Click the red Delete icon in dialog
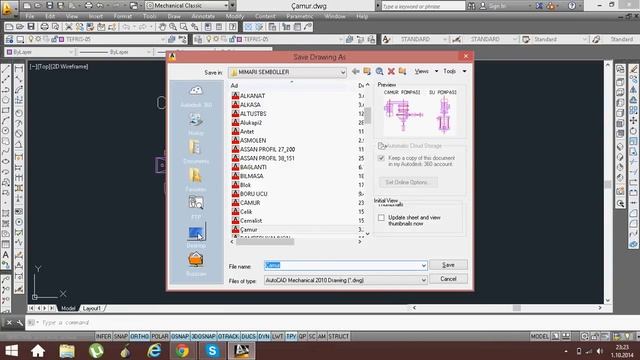 tap(391, 71)
